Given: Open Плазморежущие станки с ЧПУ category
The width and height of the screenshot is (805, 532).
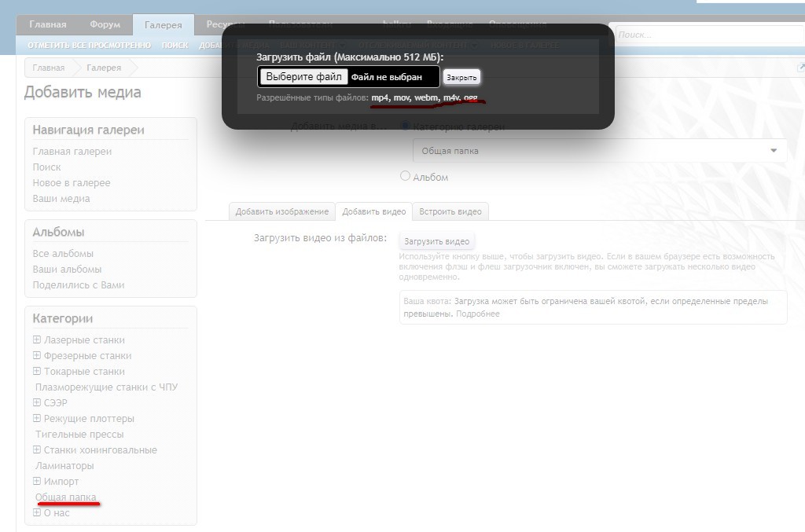Looking at the screenshot, I should pos(106,387).
